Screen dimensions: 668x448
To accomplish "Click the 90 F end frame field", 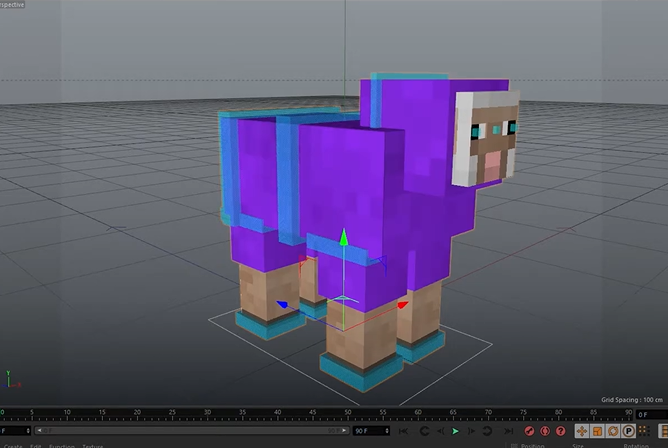I will point(369,431).
